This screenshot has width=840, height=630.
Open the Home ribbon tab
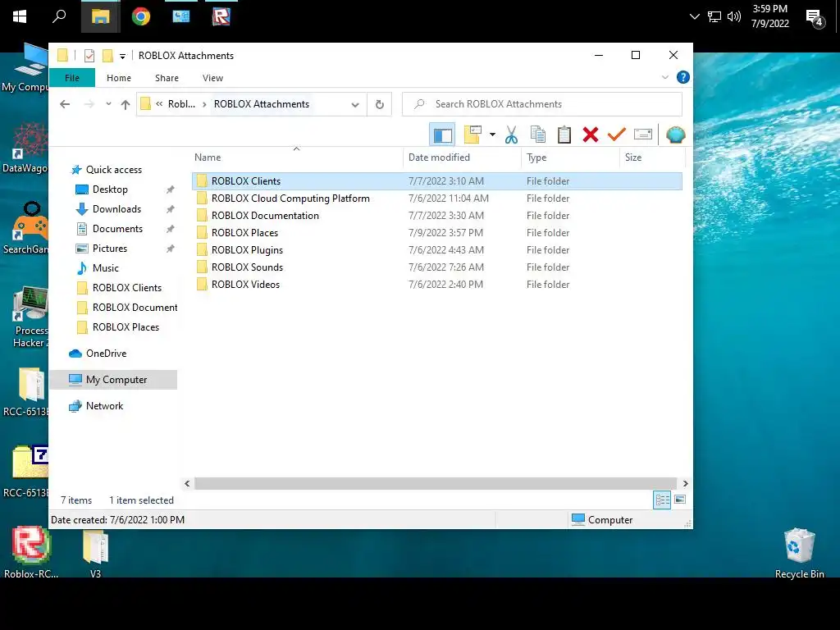[119, 78]
